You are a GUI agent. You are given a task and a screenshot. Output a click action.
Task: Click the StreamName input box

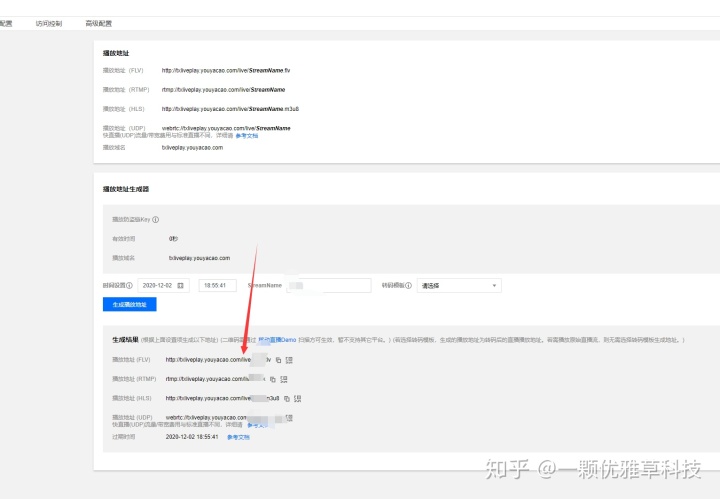[329, 286]
